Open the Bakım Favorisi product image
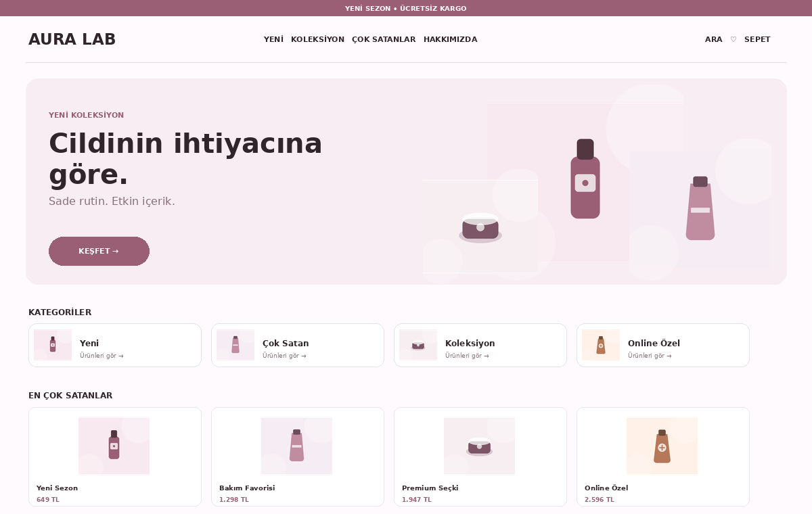Viewport: 812px width, 514px height. 296,446
